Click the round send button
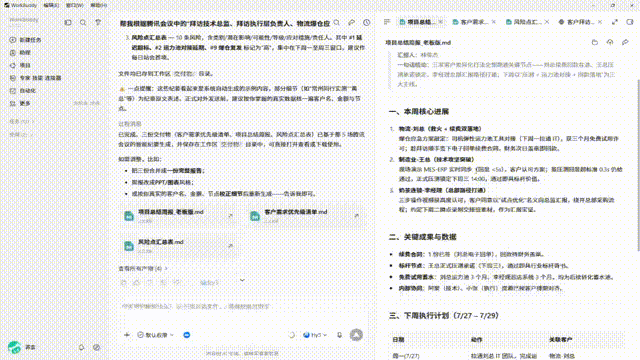The width and height of the screenshot is (640, 360). (356, 335)
